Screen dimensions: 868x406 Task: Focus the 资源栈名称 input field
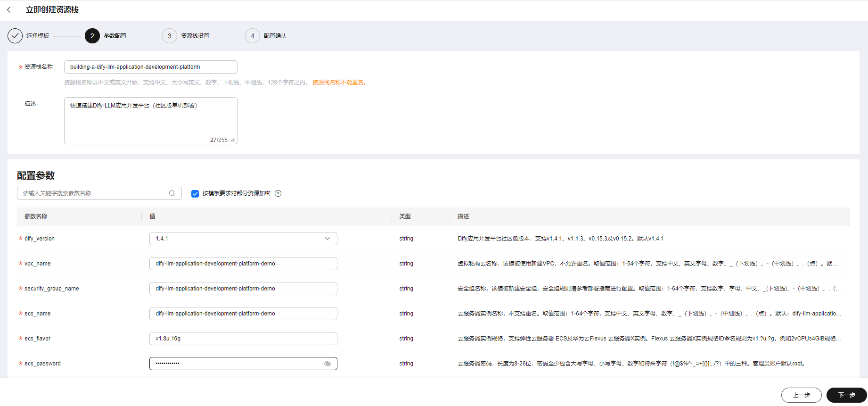(151, 67)
